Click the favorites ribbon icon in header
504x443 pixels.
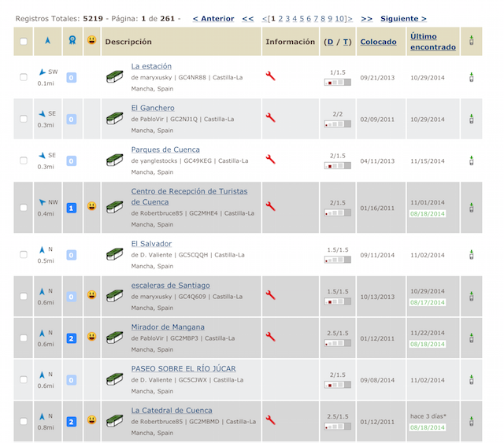71,41
